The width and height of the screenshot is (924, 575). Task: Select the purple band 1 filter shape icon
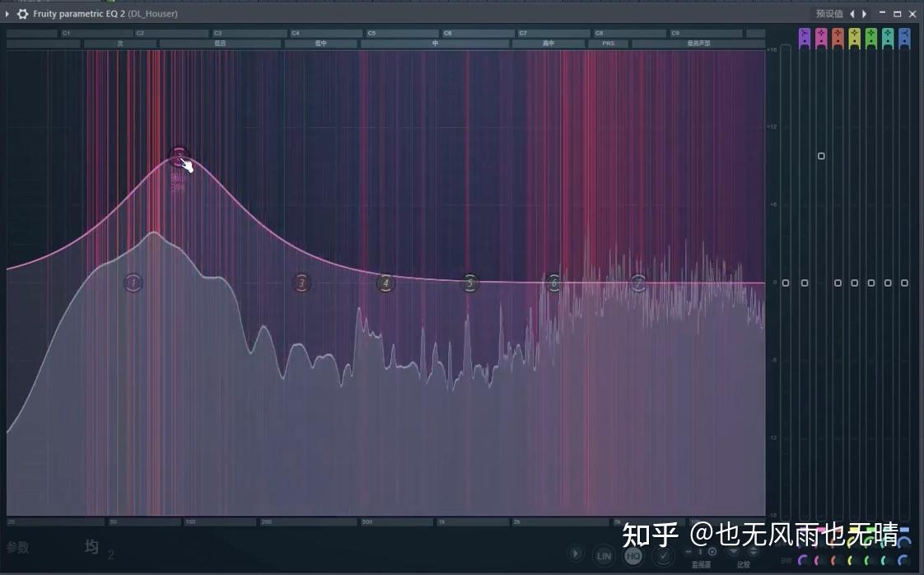click(805, 37)
